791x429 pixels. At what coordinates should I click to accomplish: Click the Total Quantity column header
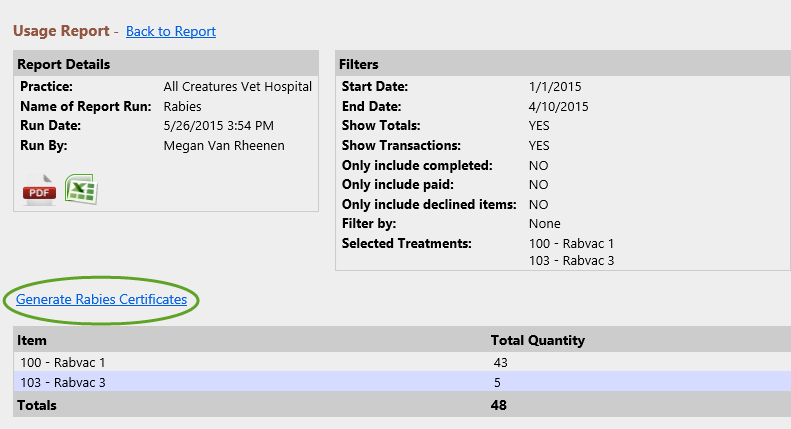[x=538, y=340]
